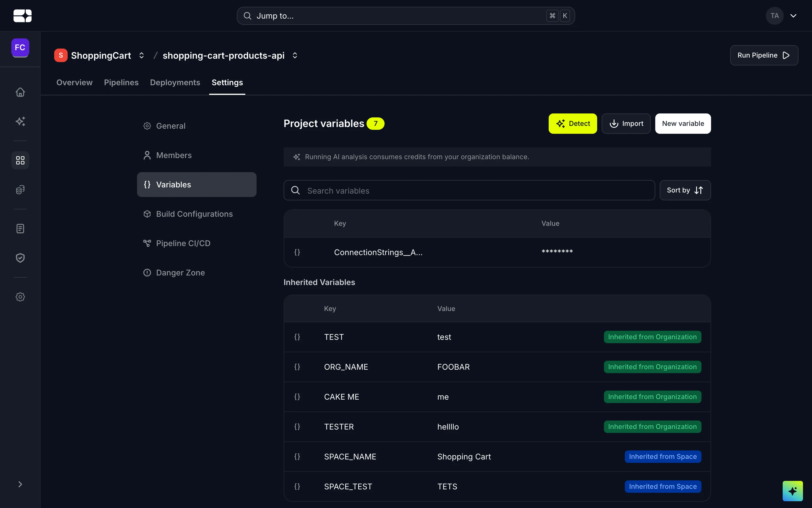This screenshot has height=508, width=812.
Task: Click the TESTER variable key
Action: pos(339,427)
